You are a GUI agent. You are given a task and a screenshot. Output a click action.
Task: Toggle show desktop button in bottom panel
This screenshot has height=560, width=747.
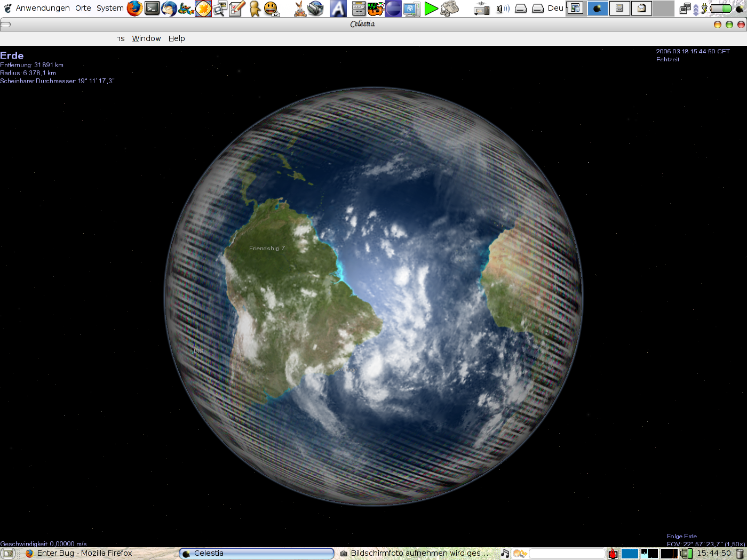(x=8, y=554)
